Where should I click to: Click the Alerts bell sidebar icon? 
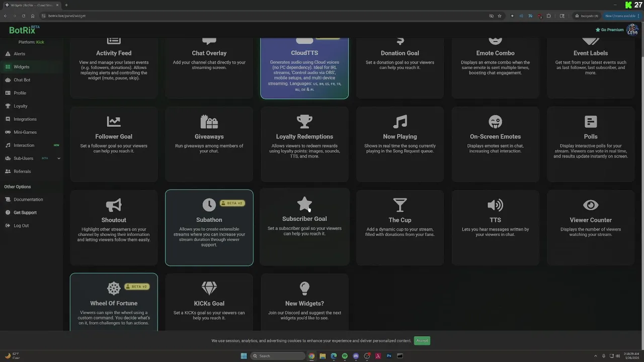tap(8, 54)
